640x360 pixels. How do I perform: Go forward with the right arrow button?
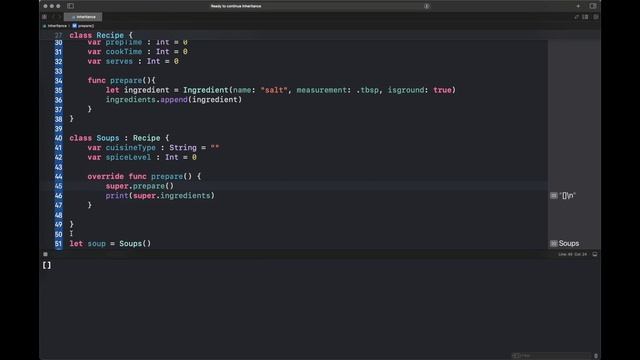pos(59,17)
